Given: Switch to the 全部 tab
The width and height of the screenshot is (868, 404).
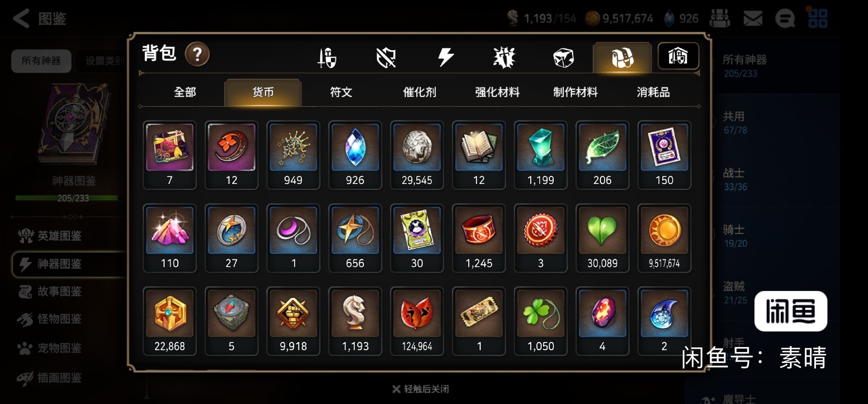Looking at the screenshot, I should click(185, 92).
